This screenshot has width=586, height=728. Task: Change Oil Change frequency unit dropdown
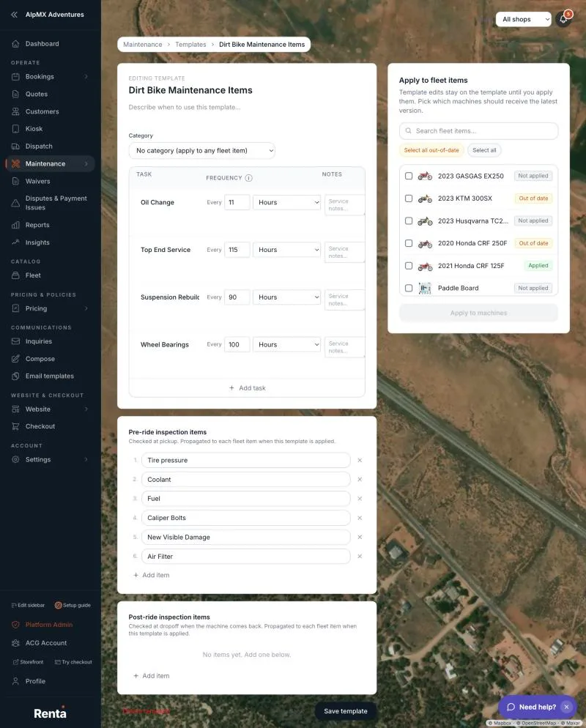(x=286, y=202)
